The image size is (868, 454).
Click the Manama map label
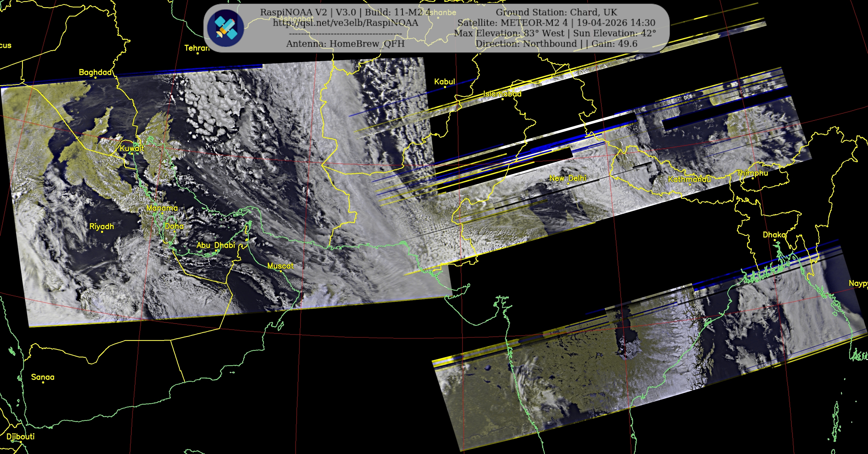(162, 208)
